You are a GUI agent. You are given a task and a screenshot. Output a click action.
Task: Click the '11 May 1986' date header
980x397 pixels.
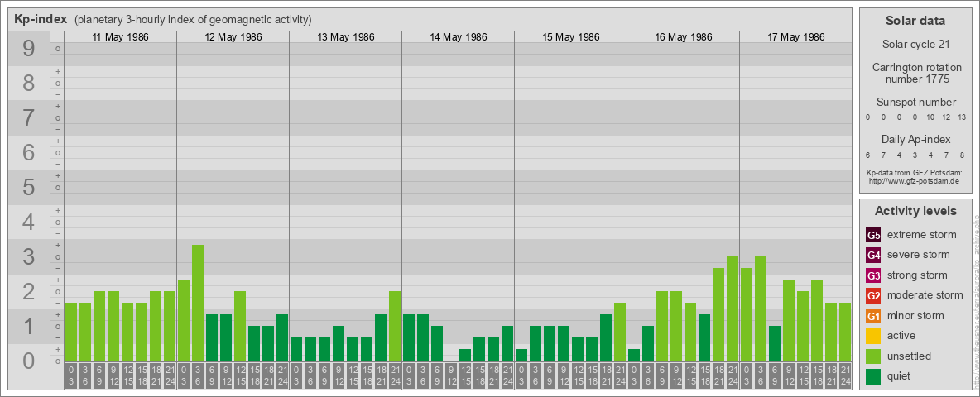120,37
